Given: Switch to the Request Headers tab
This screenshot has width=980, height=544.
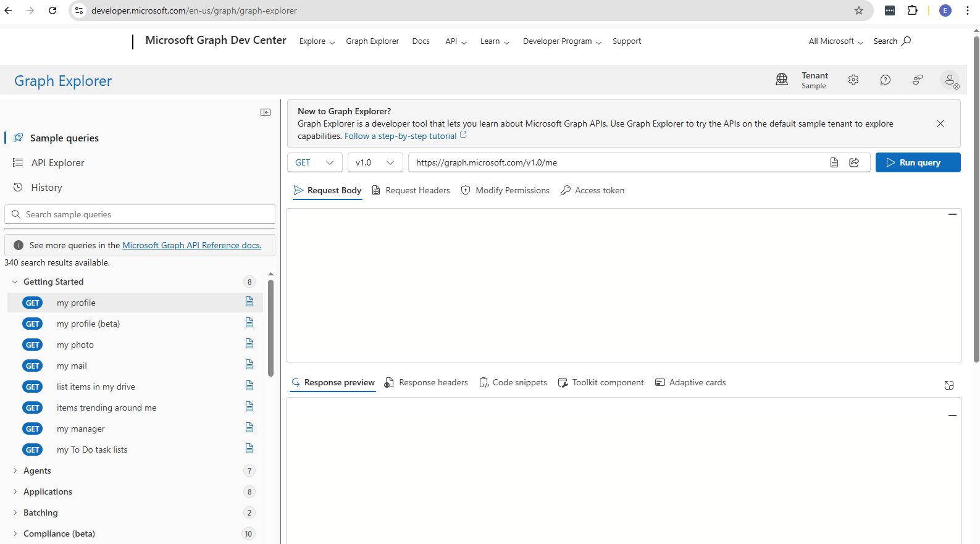Looking at the screenshot, I should pos(411,190).
